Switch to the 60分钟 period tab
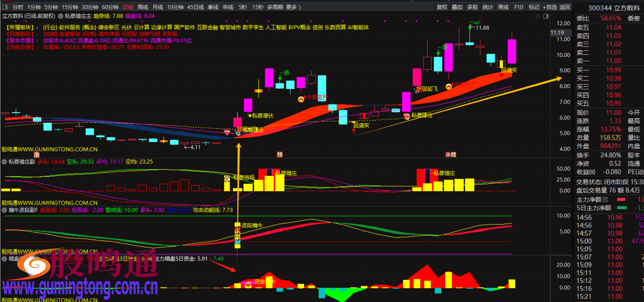644x302 pixels. (110, 7)
